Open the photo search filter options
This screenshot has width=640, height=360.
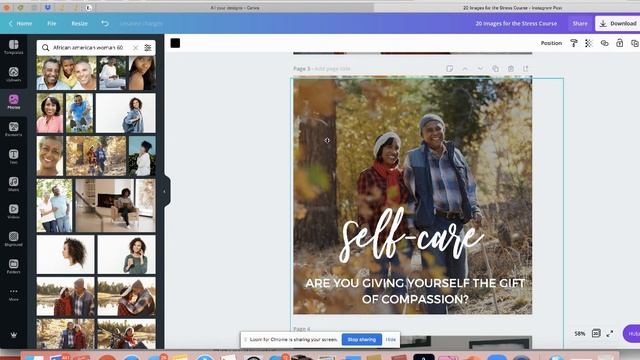coord(148,48)
